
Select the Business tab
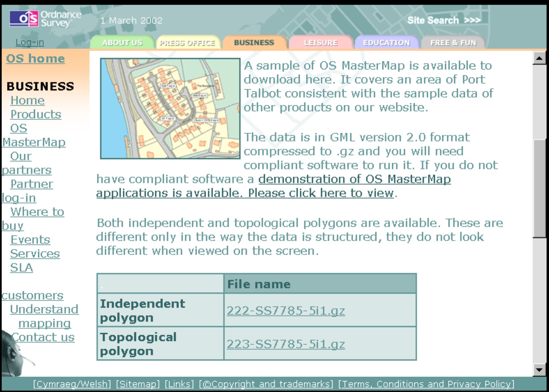(254, 43)
